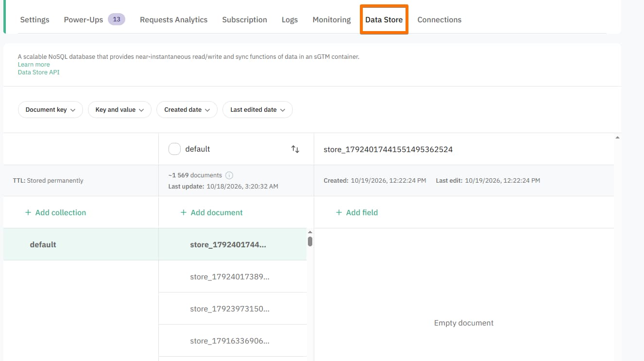This screenshot has height=361, width=644.
Task: Expand the Last edited date filter
Action: point(257,110)
